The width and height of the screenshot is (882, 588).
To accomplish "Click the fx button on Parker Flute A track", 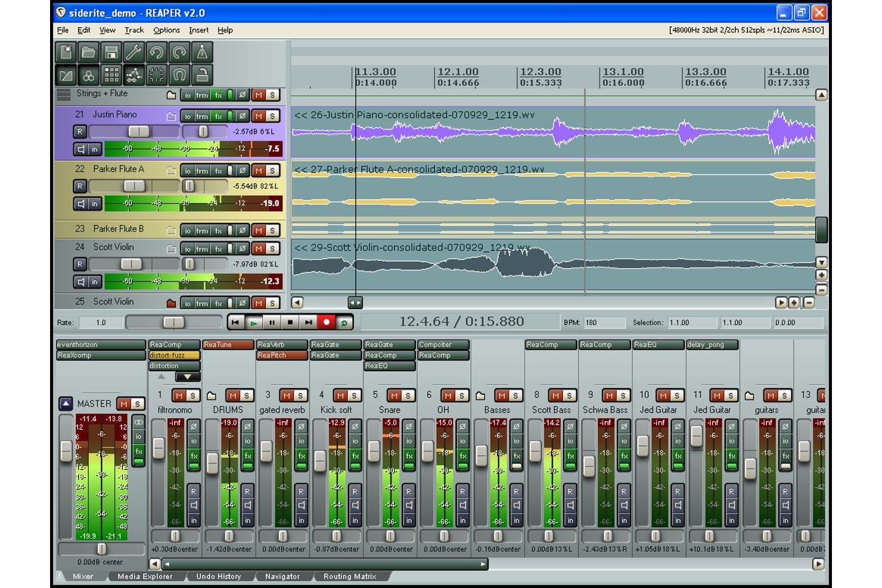I will click(x=218, y=171).
